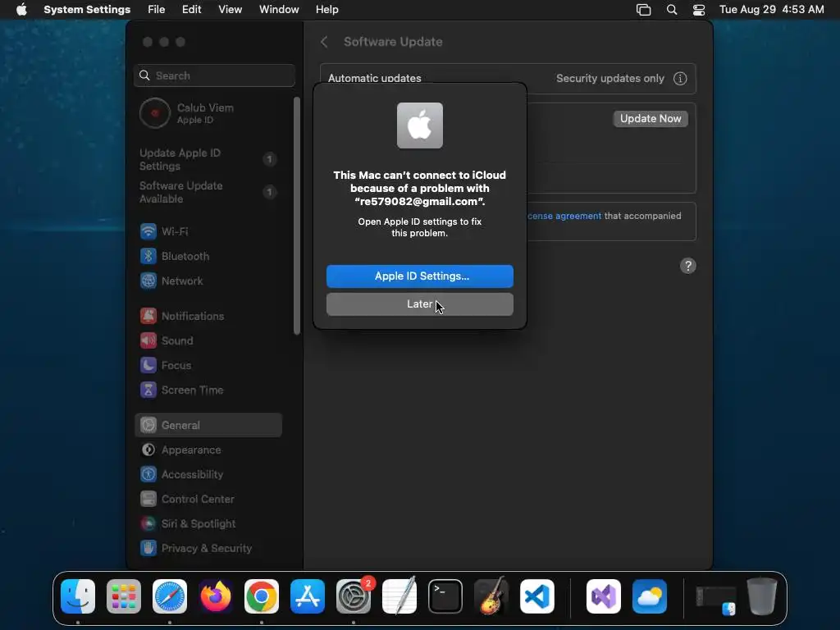
Task: Open the App Store from the Dock
Action: (x=308, y=596)
